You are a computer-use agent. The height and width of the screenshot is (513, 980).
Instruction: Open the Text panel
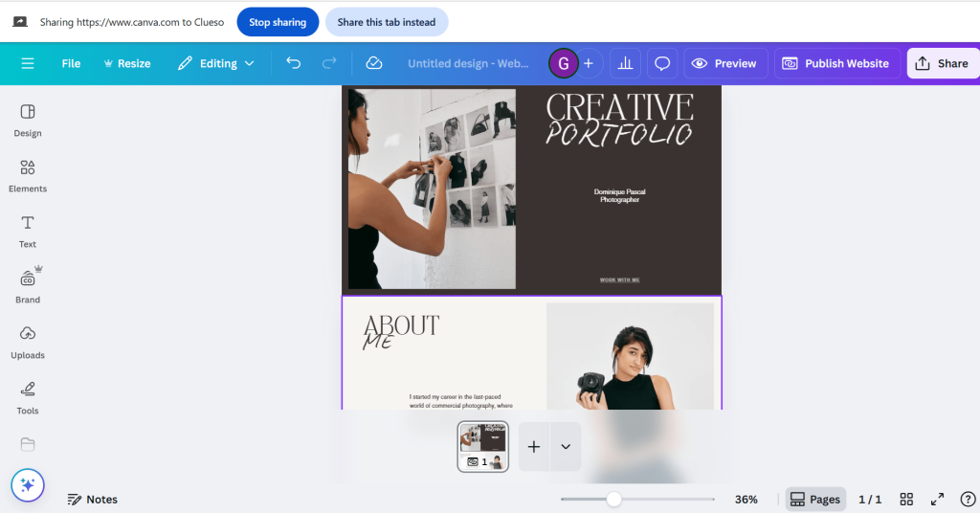coord(28,232)
